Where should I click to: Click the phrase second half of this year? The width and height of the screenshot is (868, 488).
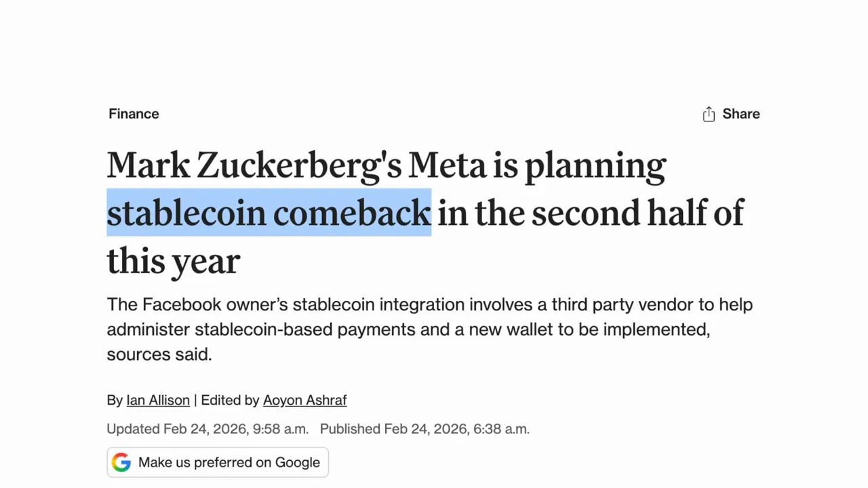(597, 212)
